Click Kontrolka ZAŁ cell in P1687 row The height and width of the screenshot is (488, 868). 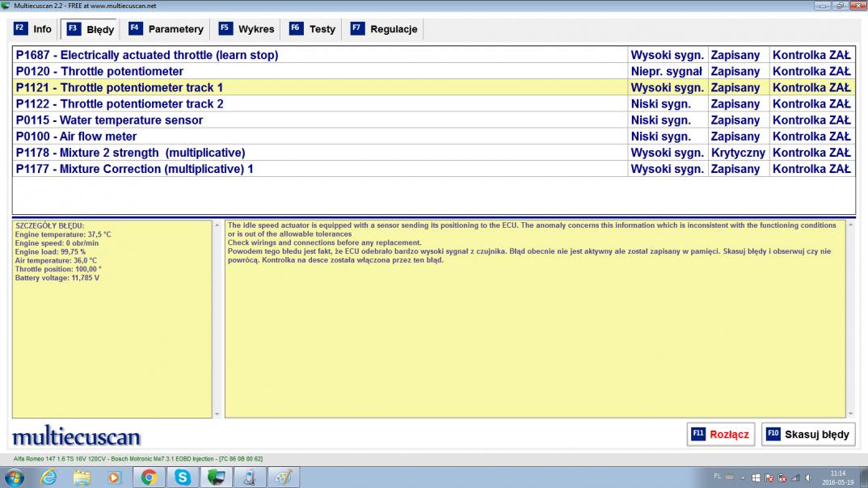click(811, 55)
